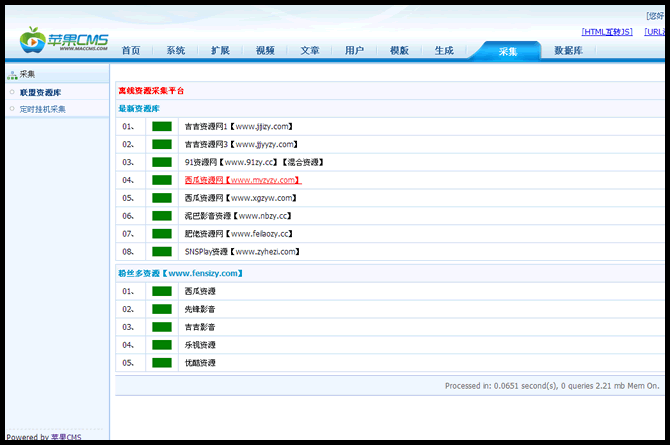Open the 乐视资源 collection entry
The width and height of the screenshot is (670, 445).
click(200, 345)
